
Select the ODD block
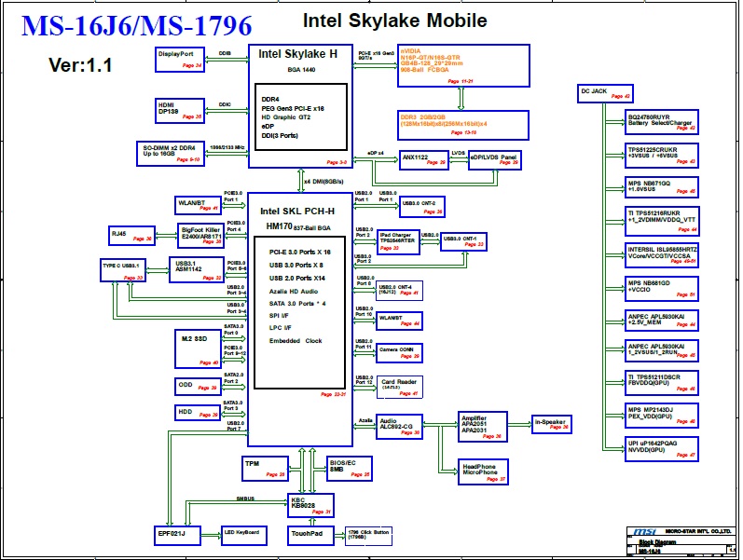click(x=198, y=387)
